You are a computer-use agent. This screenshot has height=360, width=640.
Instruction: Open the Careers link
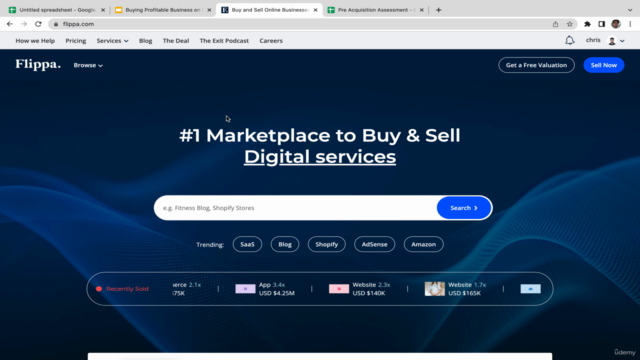click(x=271, y=41)
